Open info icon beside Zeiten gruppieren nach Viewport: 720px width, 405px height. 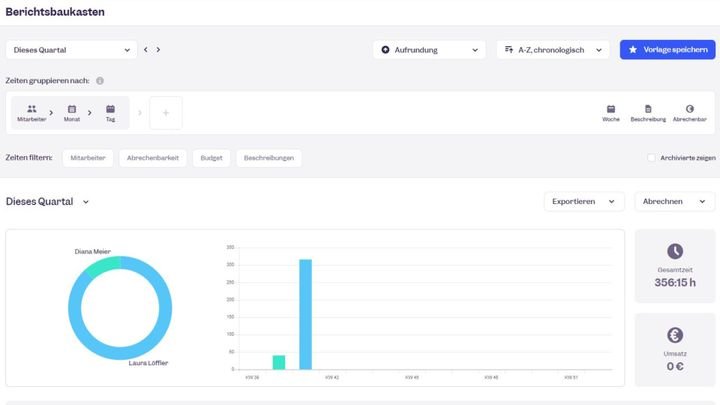coord(100,80)
